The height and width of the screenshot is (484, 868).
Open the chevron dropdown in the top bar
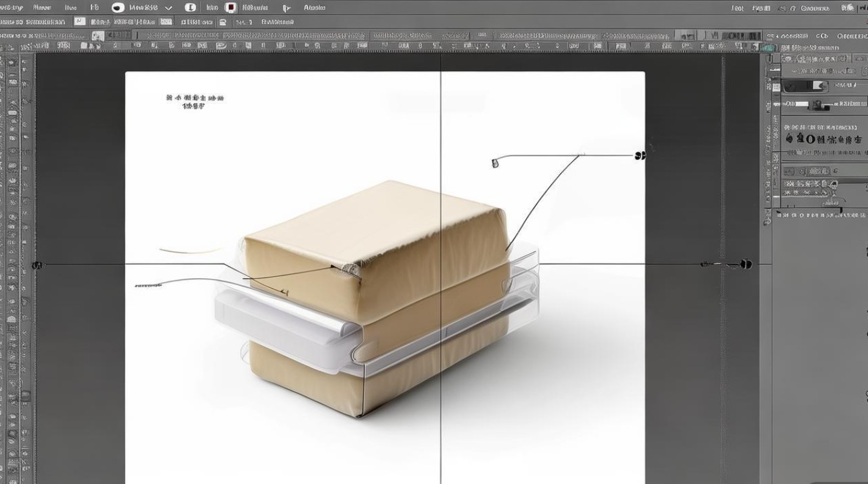[169, 8]
